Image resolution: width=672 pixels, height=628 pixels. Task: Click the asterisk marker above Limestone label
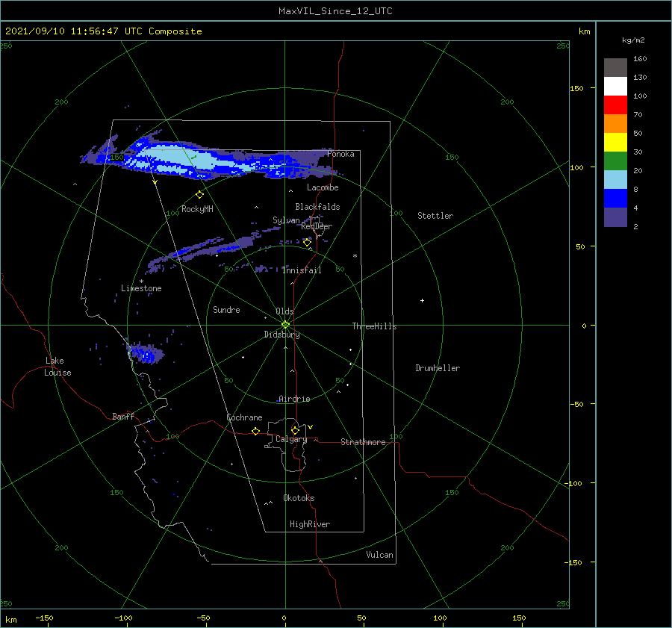pyautogui.click(x=141, y=282)
